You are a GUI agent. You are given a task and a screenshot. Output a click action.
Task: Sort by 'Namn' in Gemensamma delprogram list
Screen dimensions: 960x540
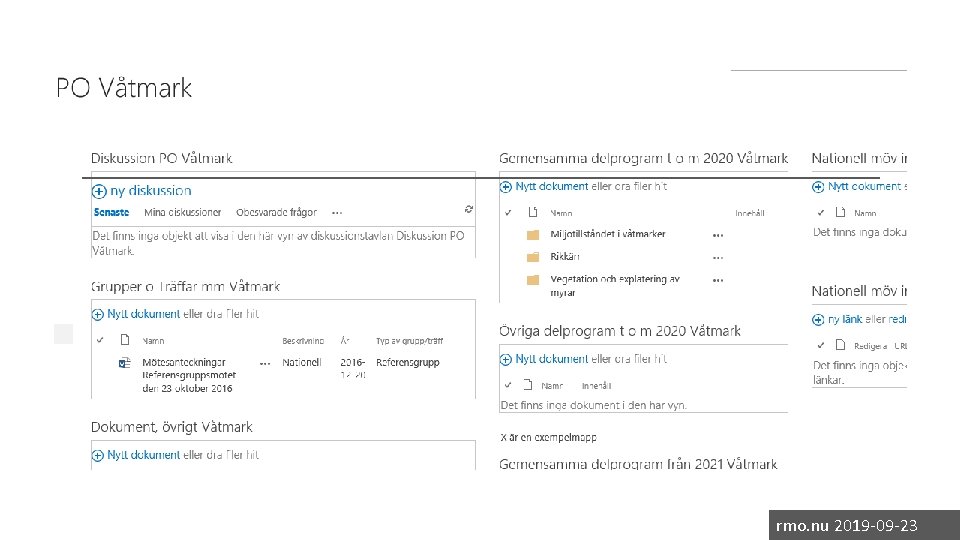pyautogui.click(x=561, y=213)
